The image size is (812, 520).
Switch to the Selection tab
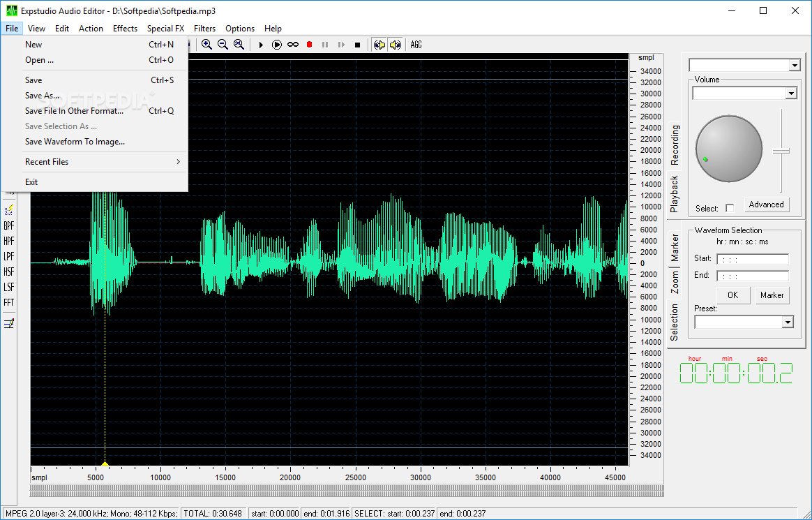coord(675,322)
